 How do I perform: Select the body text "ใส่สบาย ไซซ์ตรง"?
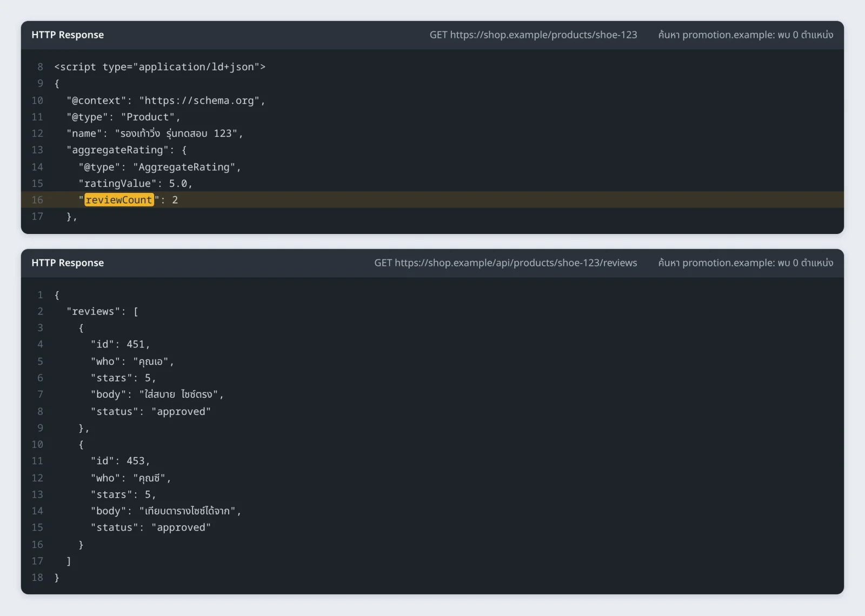tap(178, 394)
